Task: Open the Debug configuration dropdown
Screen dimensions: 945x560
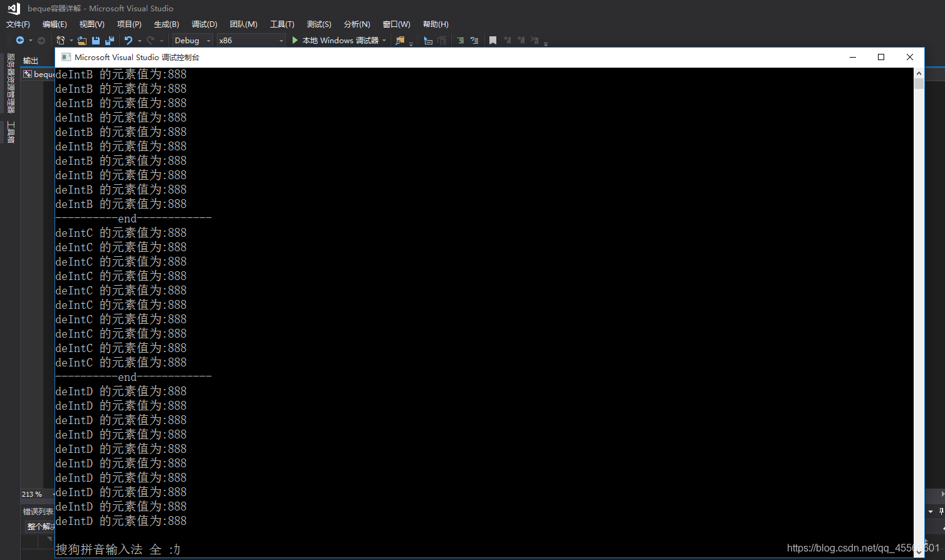Action: coord(192,41)
